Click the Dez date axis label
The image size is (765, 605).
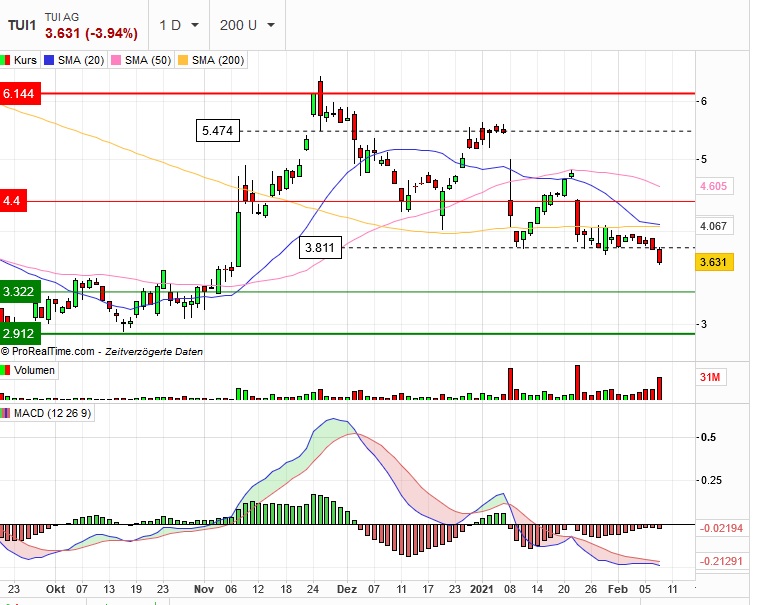click(x=347, y=589)
